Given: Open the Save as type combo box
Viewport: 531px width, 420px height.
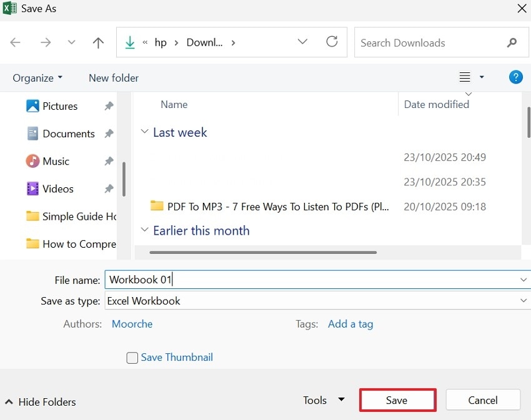Looking at the screenshot, I should [317, 301].
